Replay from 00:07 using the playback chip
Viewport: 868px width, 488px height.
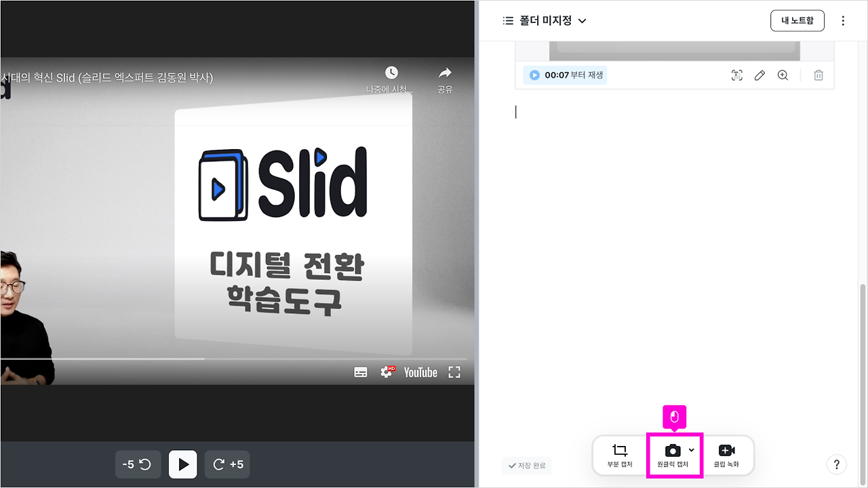565,75
